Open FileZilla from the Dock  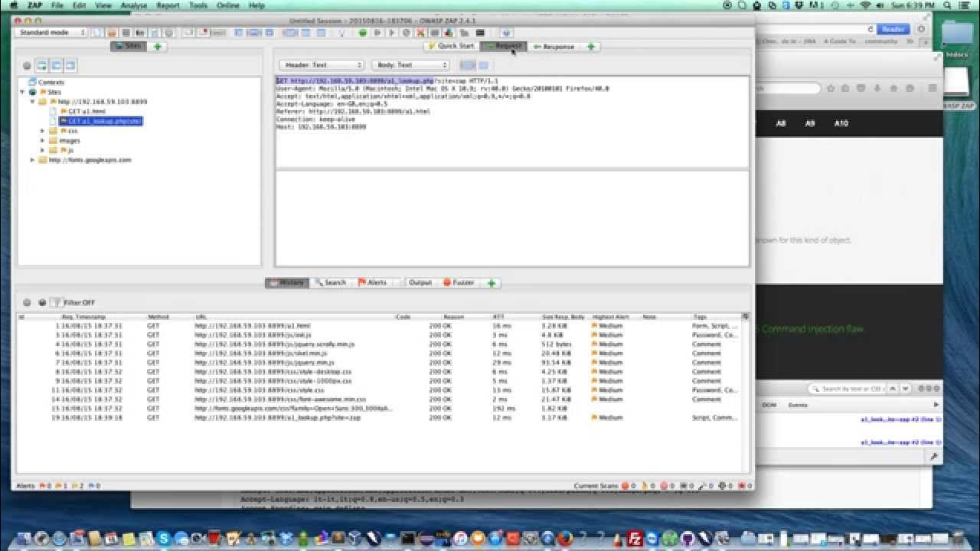(635, 538)
